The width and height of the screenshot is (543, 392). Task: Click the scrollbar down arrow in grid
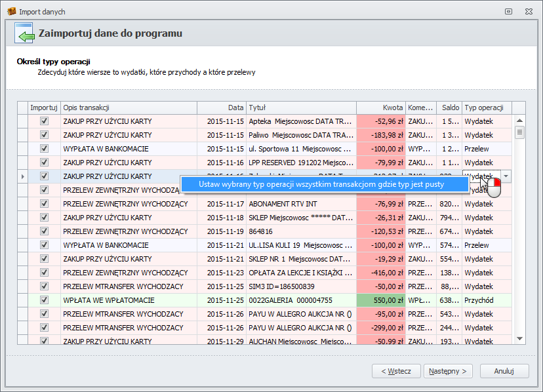519,338
